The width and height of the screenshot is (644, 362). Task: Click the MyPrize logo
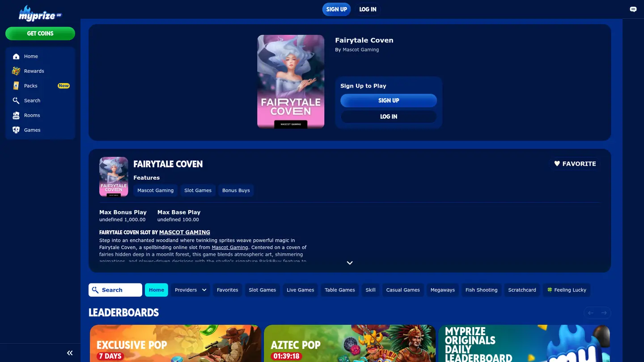point(40,13)
